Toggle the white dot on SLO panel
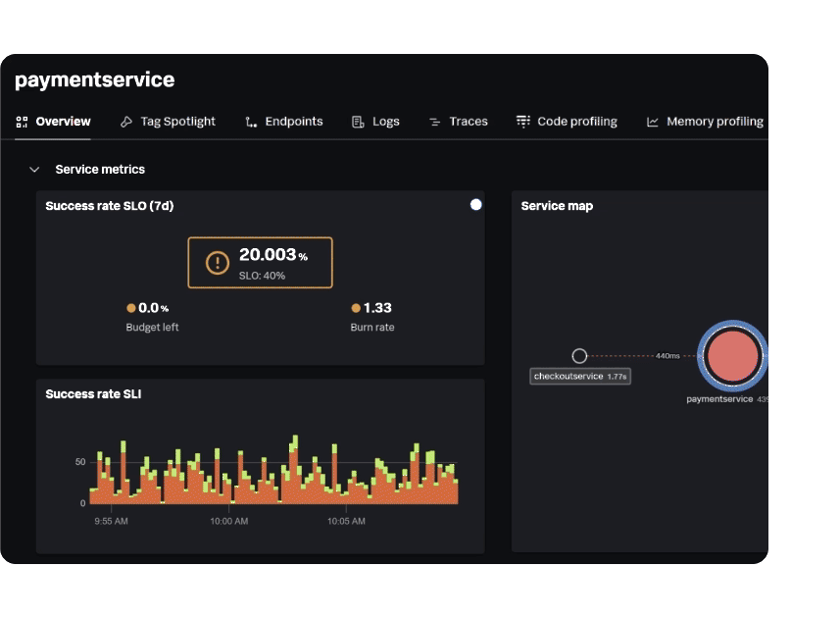Image resolution: width=840 pixels, height=618 pixels. 476,204
